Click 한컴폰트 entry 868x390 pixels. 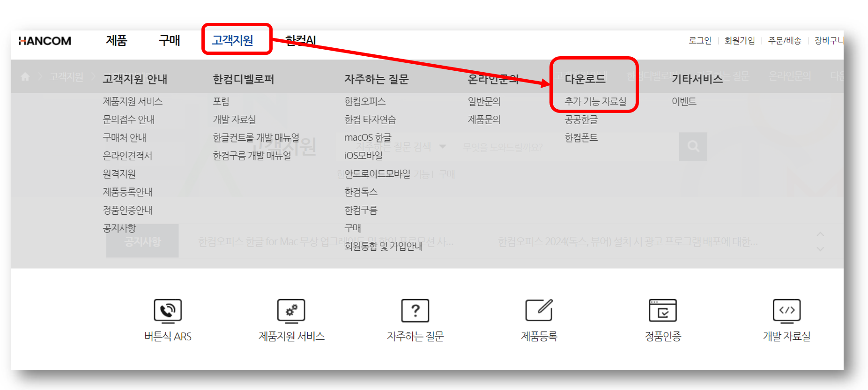[581, 137]
